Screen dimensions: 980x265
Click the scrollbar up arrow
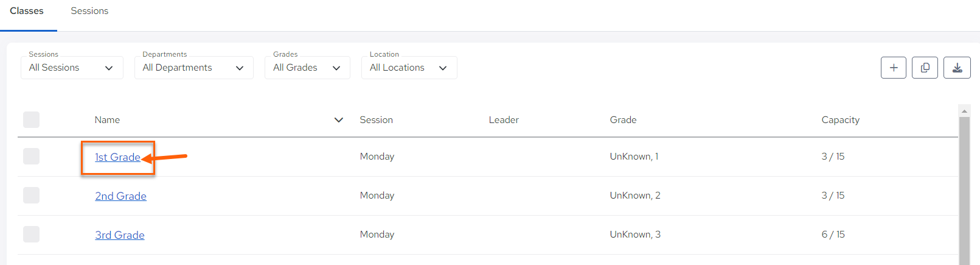click(x=964, y=111)
